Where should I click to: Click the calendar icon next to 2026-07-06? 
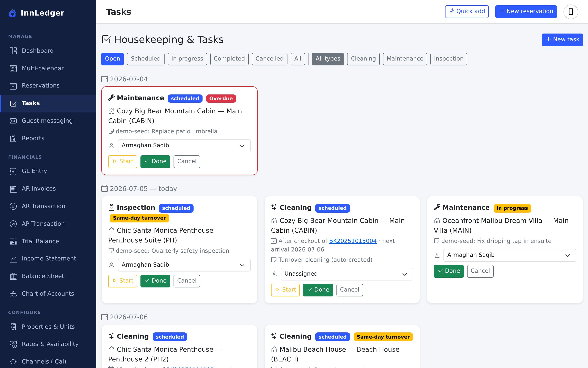[x=105, y=317]
